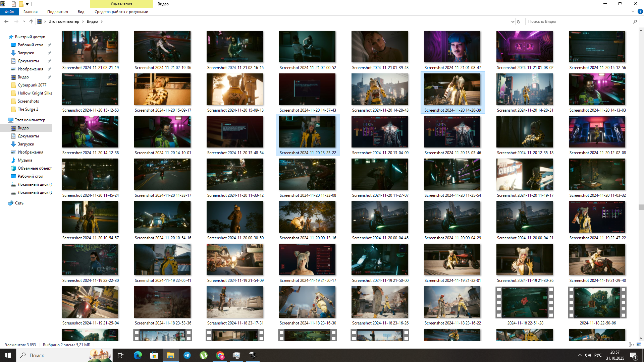Click the vertical scrollbar thumb

(x=641, y=207)
